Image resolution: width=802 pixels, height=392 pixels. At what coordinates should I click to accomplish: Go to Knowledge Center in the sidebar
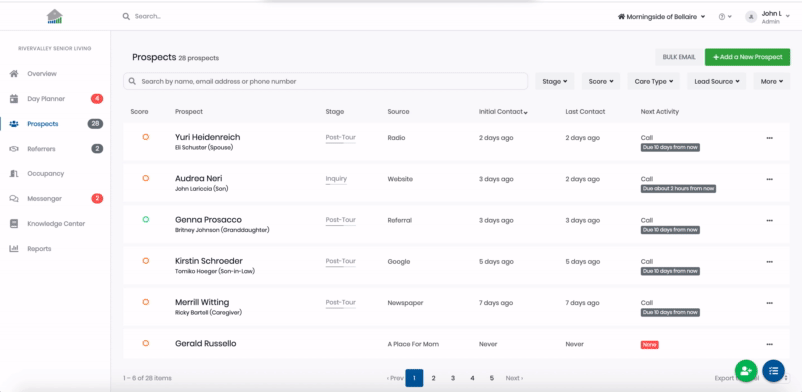coord(56,224)
